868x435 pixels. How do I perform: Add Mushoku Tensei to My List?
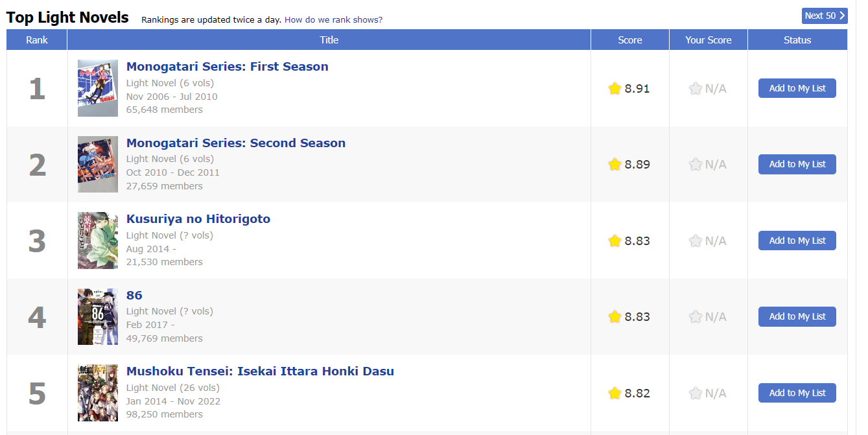(x=797, y=393)
